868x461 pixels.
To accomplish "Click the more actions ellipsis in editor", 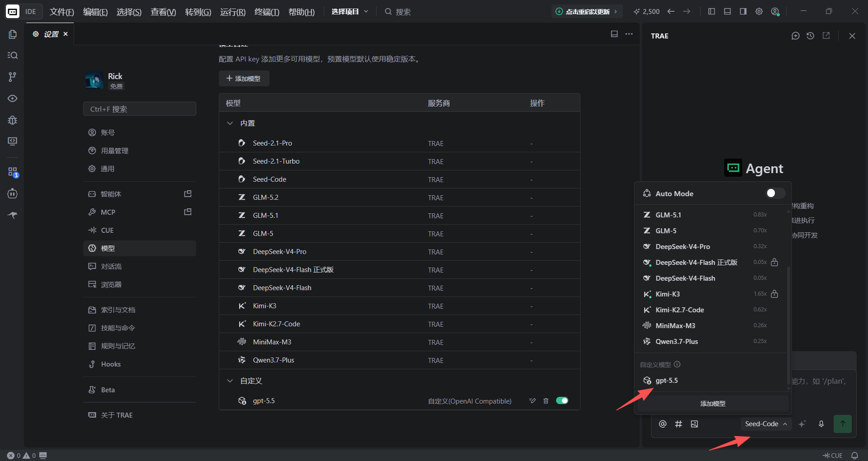I will pyautogui.click(x=629, y=34).
